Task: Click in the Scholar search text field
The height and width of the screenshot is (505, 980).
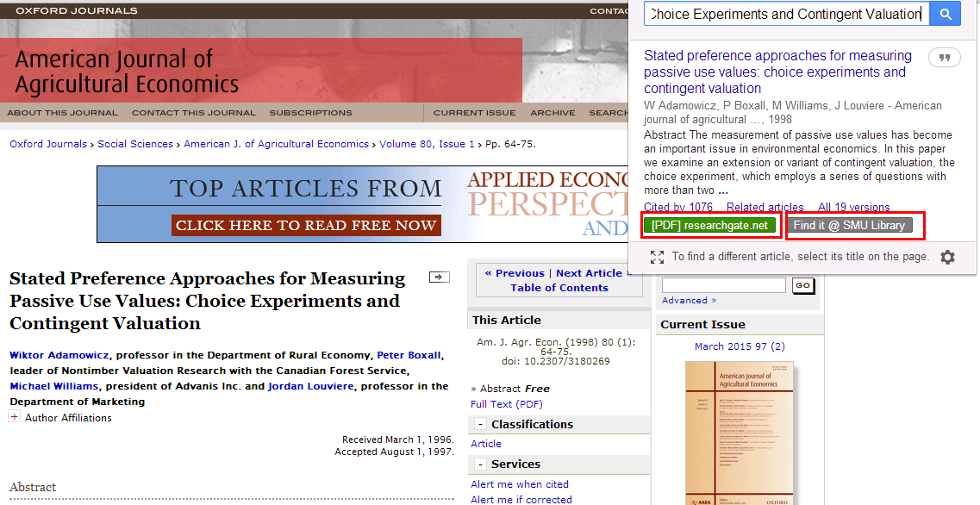Action: click(787, 14)
